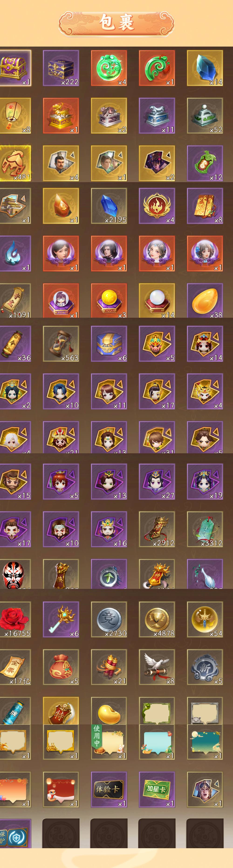Screen dimensions: 233x868
Task: Choose the white pearl on pedestal x14
Action: (157, 301)
